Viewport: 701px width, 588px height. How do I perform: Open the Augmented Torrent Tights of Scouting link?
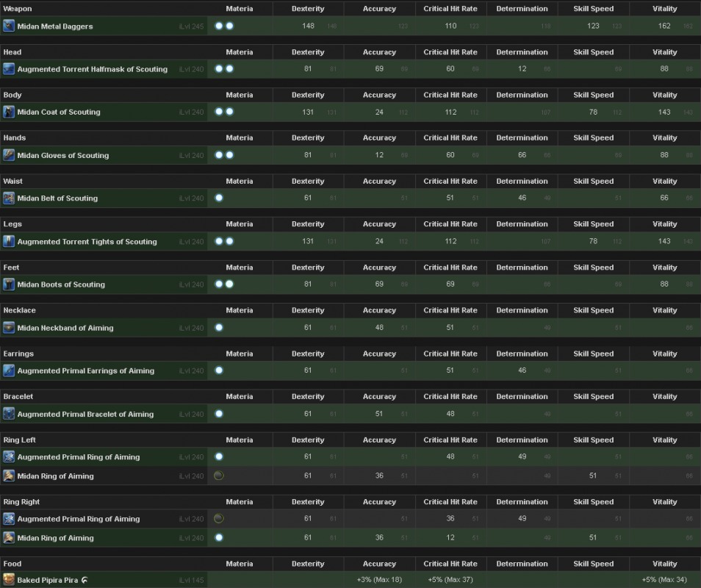tap(87, 241)
